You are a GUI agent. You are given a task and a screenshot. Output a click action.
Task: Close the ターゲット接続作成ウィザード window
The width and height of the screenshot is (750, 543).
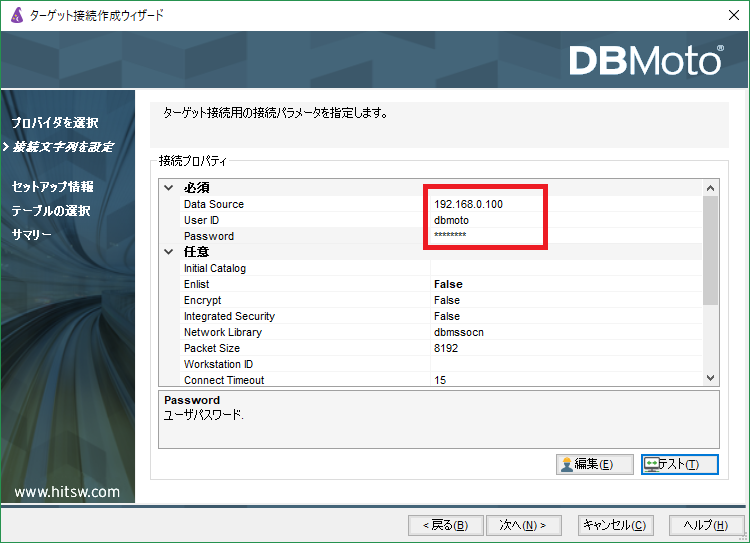point(734,15)
